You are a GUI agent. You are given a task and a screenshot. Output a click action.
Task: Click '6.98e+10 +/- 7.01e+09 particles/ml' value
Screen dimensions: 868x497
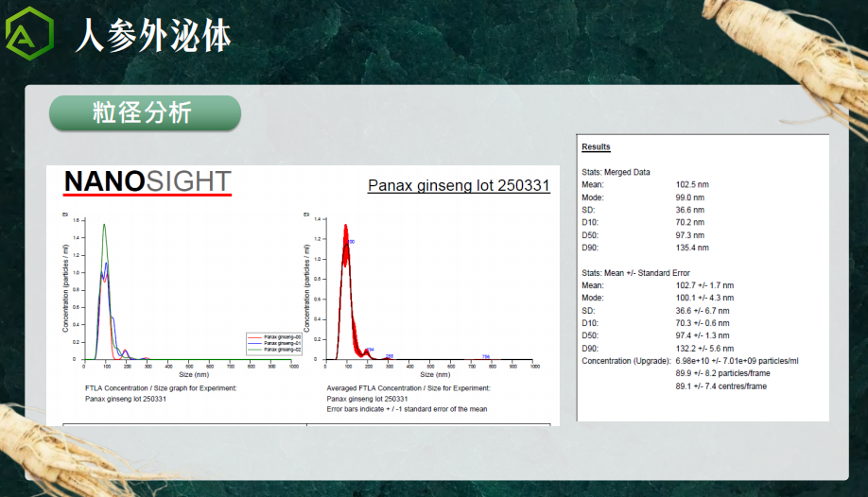737,361
